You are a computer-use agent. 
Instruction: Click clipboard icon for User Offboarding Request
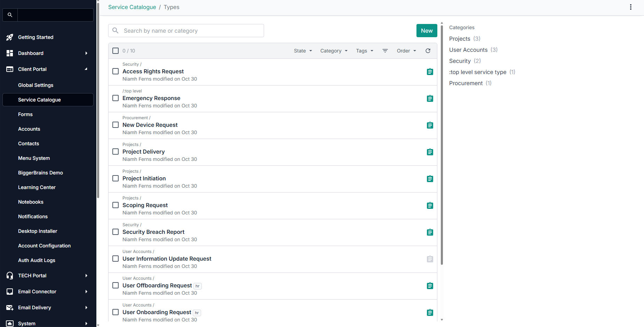[x=430, y=286]
